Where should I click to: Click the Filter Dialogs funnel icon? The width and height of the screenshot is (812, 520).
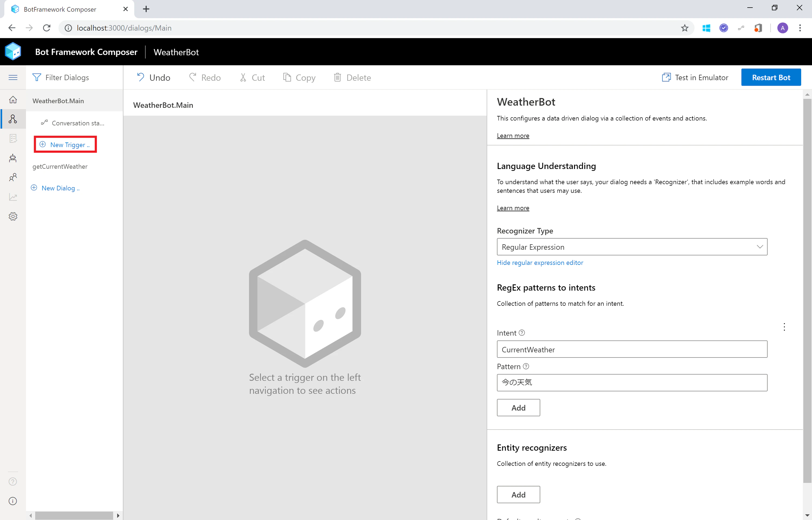(37, 77)
